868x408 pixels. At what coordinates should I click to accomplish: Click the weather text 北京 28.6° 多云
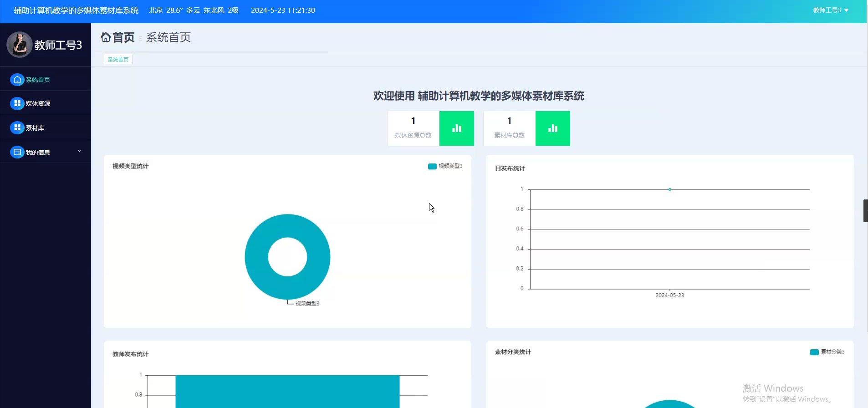(174, 10)
